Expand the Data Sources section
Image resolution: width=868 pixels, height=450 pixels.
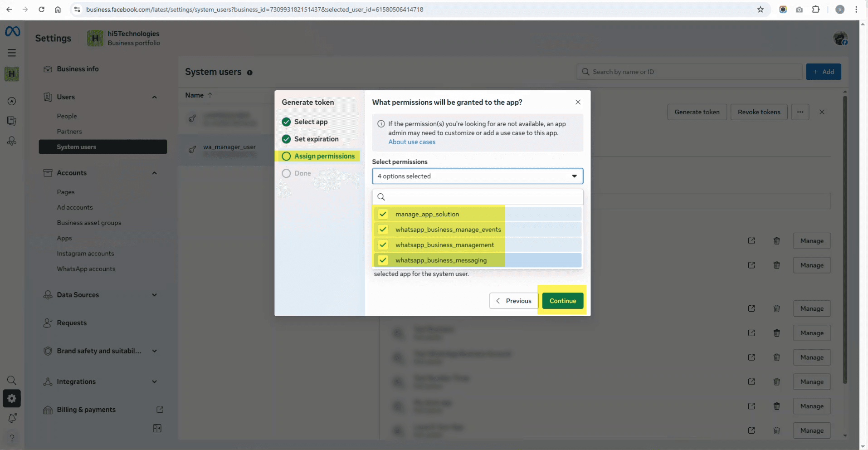pos(154,294)
